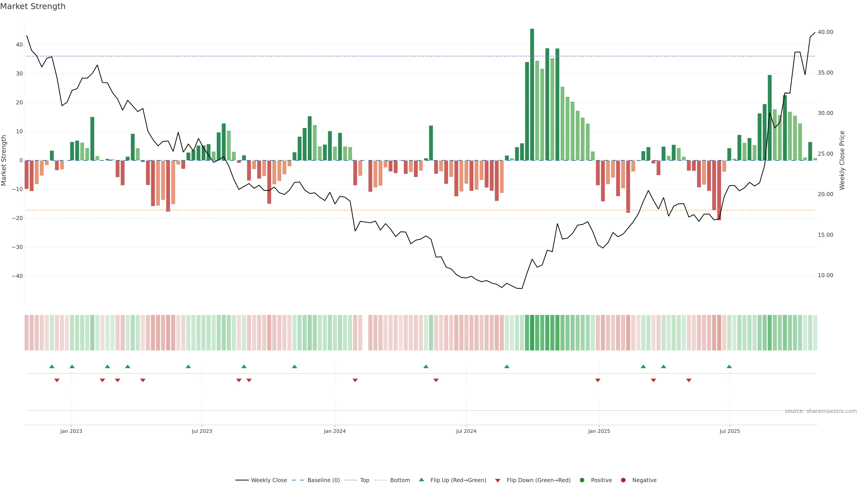Click the Market Strength chart title
The width and height of the screenshot is (868, 488).
tap(33, 6)
